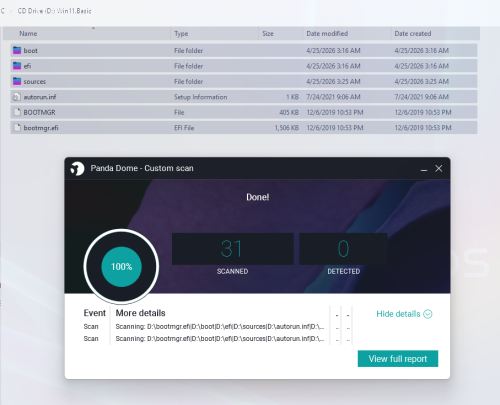Select the sources folder name
500x405 pixels.
click(35, 81)
